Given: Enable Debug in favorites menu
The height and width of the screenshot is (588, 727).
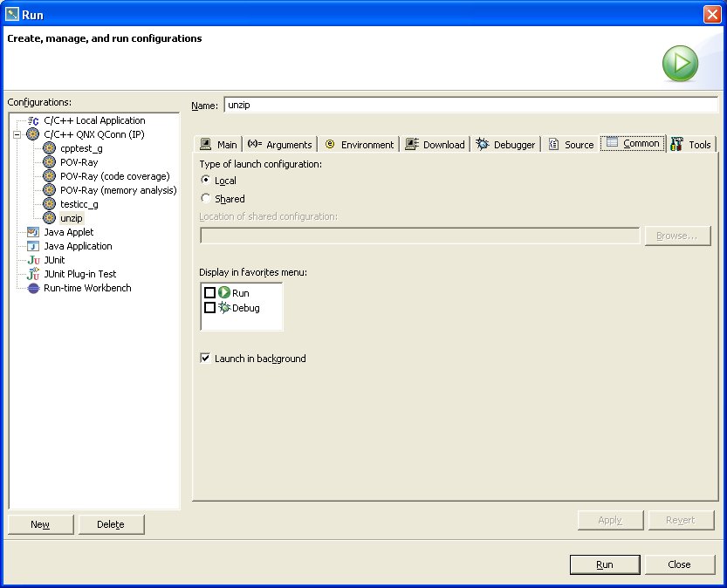Looking at the screenshot, I should point(209,308).
